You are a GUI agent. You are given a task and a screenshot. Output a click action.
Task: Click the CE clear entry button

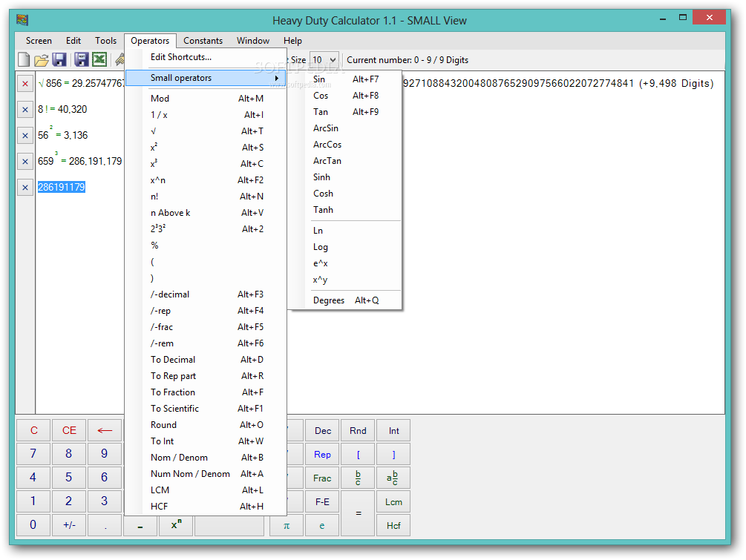(69, 431)
